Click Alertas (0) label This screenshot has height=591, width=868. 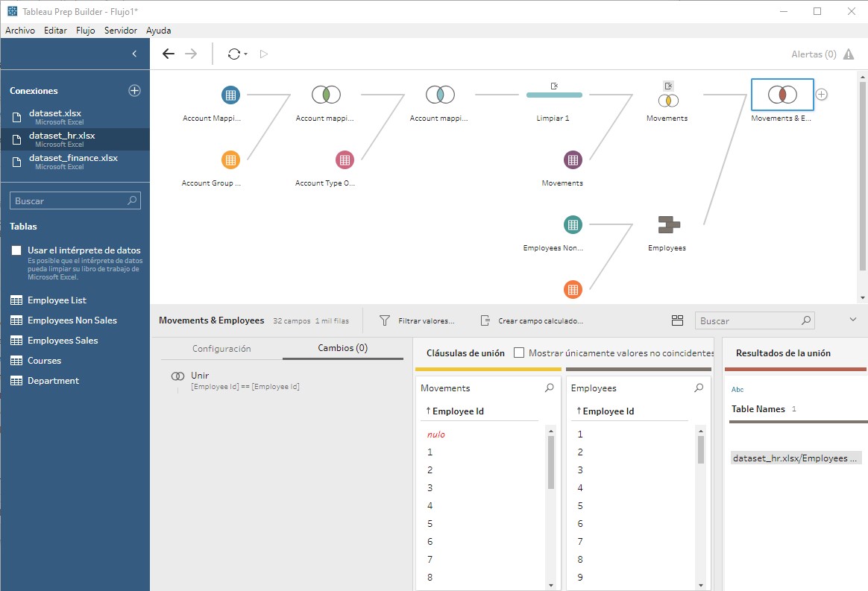coord(814,54)
